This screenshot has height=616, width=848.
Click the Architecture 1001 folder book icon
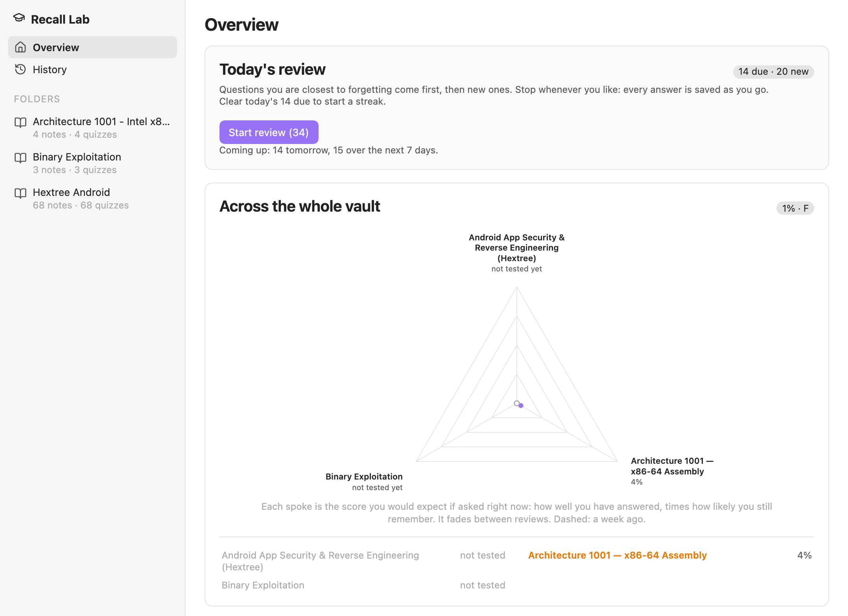pos(20,122)
